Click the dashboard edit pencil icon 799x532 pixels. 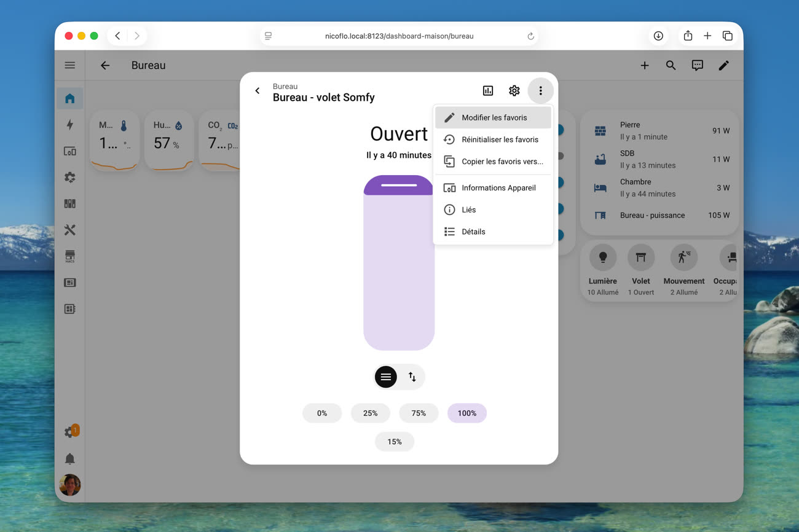724,65
